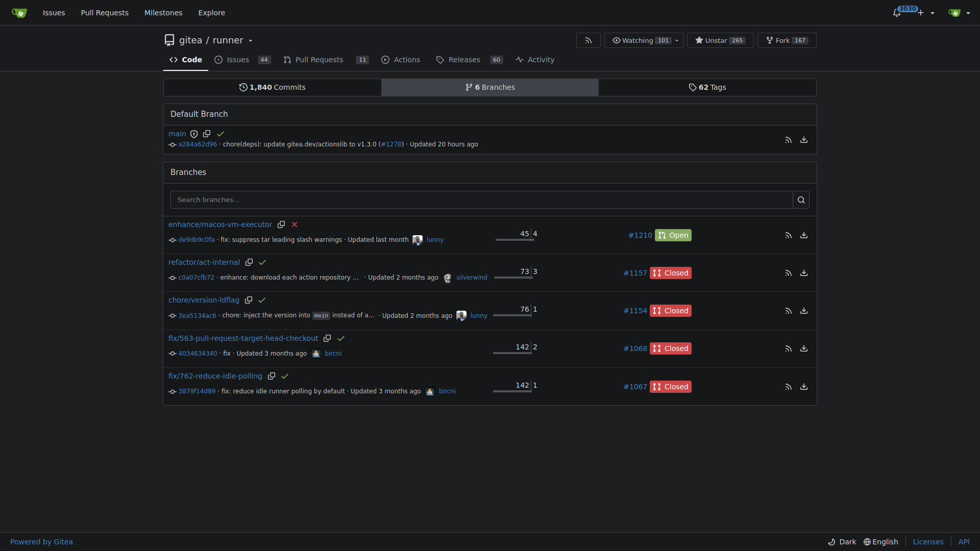Open pull request #1210 link
This screenshot has height=551, width=980.
(x=640, y=235)
